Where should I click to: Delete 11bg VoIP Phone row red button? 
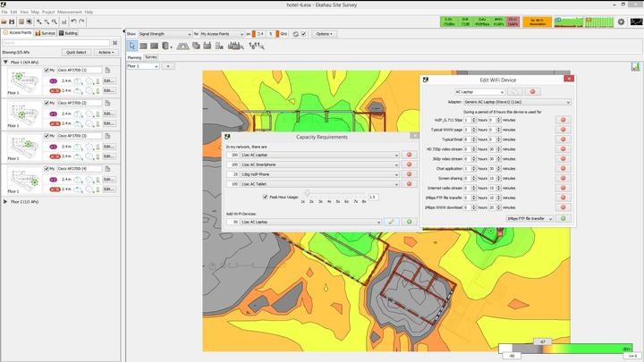(x=409, y=174)
